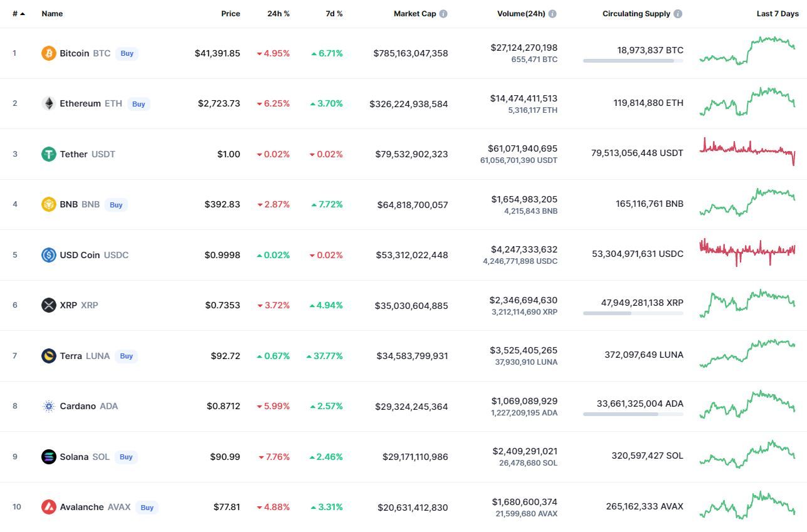Click the BNB coin logo
The height and width of the screenshot is (532, 807).
[49, 204]
